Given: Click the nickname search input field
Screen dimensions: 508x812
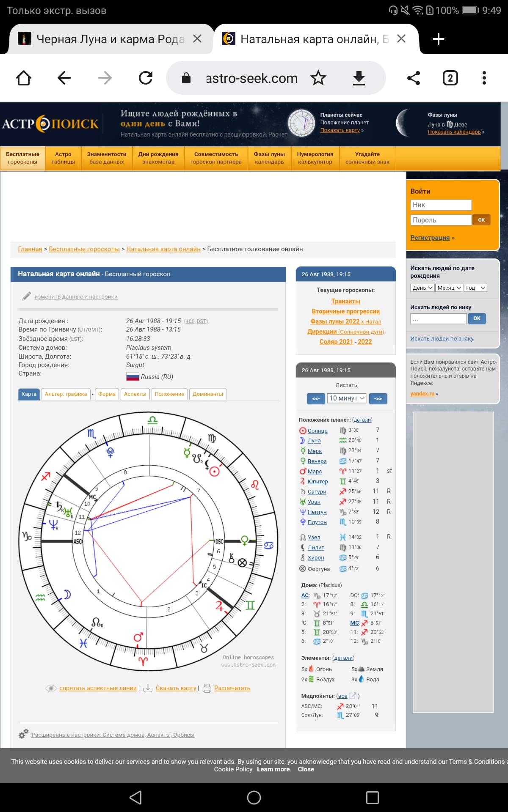Looking at the screenshot, I should coord(439,318).
